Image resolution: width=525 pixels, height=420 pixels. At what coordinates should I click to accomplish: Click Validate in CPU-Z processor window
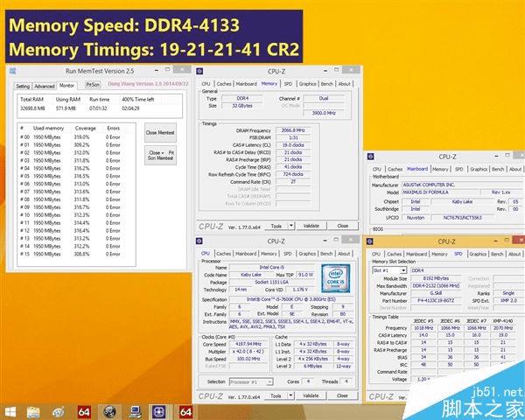click(311, 395)
